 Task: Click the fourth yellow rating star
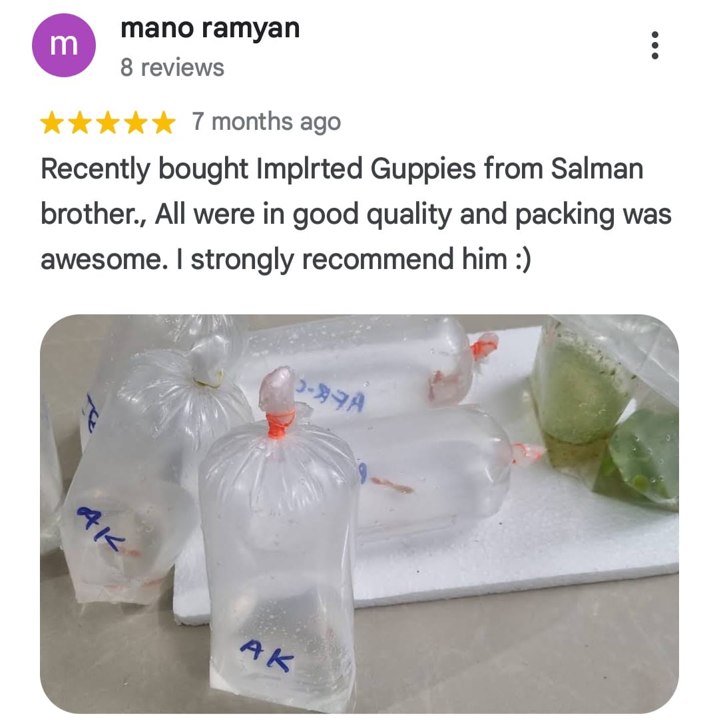click(136, 123)
